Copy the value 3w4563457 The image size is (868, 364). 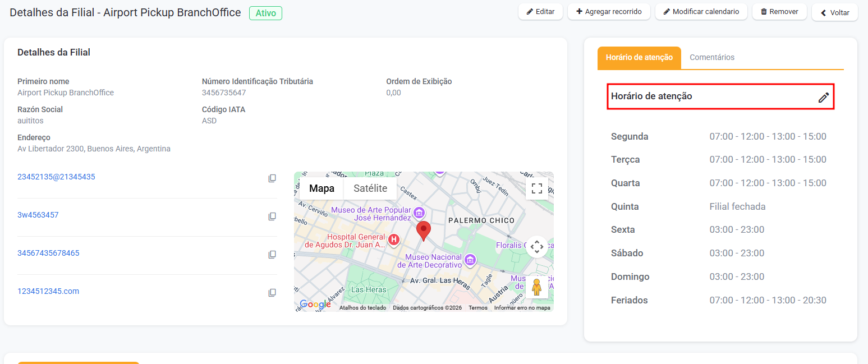(272, 216)
